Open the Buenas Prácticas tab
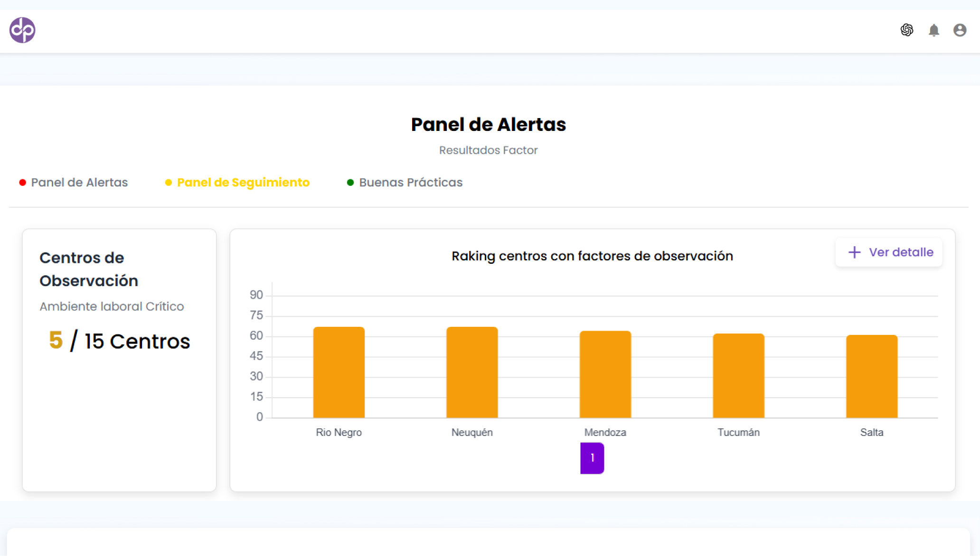The height and width of the screenshot is (556, 980). (411, 183)
